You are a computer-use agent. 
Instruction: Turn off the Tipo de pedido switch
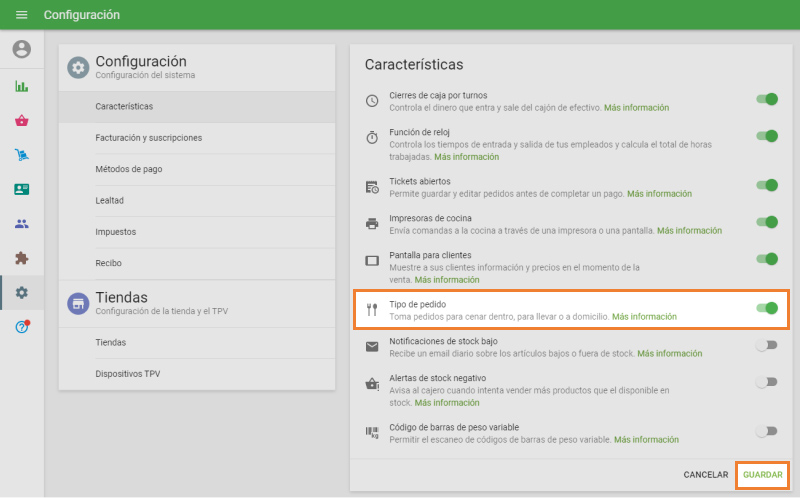[767, 308]
